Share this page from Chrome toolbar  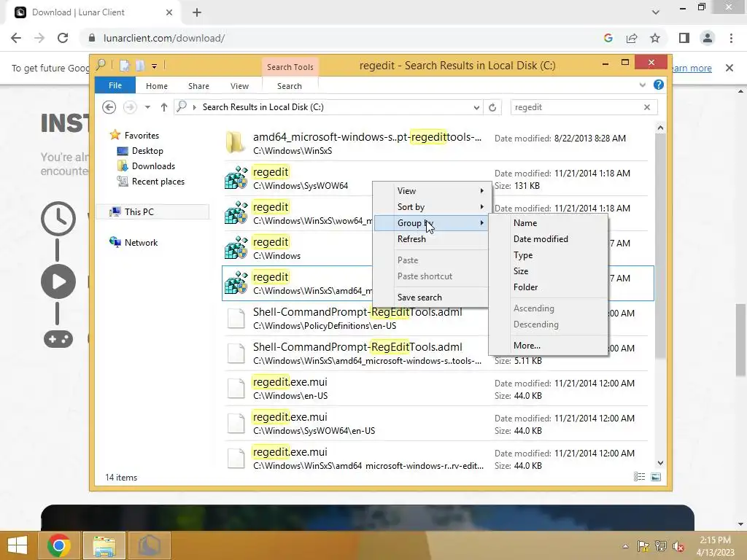[x=632, y=38]
